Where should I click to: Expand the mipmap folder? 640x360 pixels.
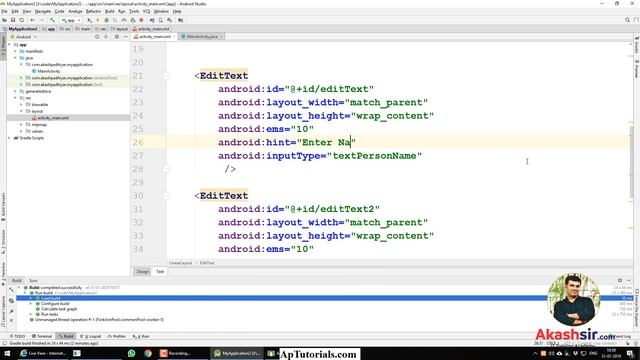pyautogui.click(x=21, y=124)
